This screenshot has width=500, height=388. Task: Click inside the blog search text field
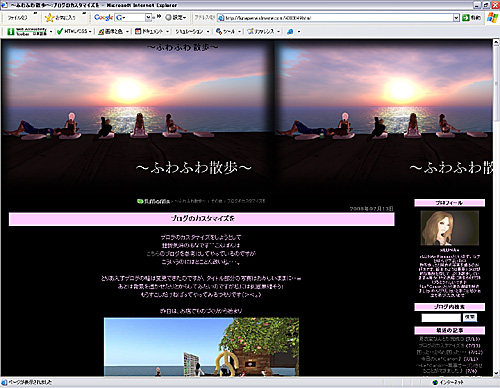click(x=441, y=318)
